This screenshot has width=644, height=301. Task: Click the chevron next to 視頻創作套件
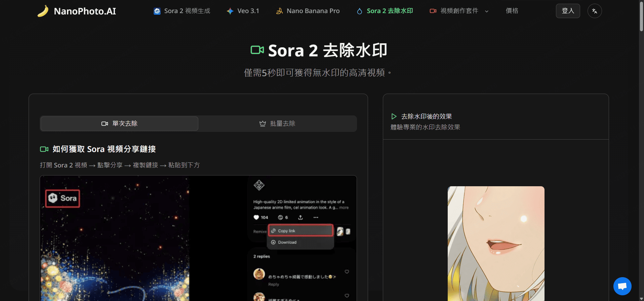coord(486,11)
